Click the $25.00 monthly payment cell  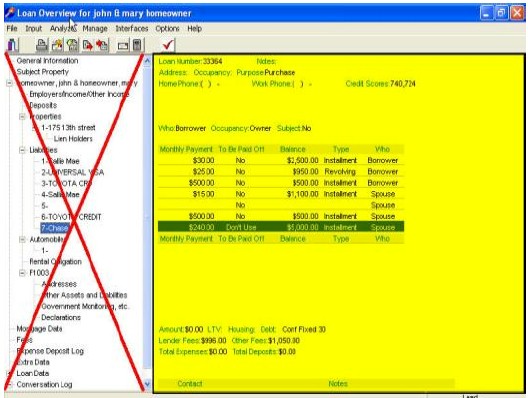[203, 172]
